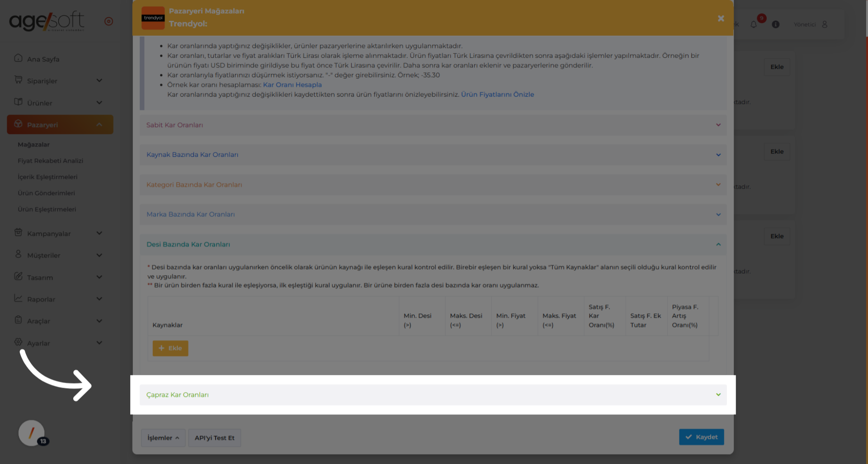The image size is (868, 464).
Task: Collapse the Pazaryeri menu chevron
Action: (x=99, y=124)
